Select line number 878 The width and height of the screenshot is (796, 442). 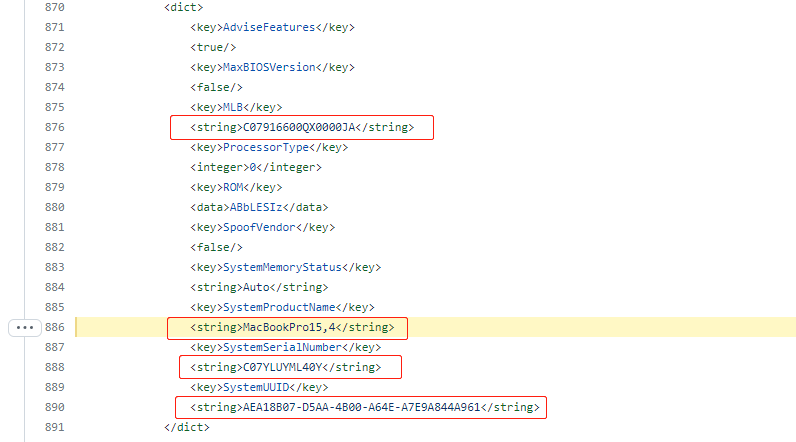click(54, 167)
